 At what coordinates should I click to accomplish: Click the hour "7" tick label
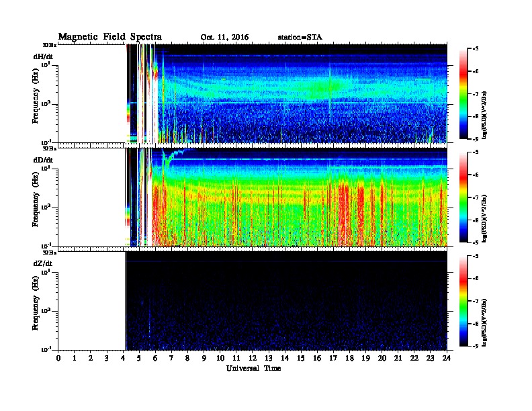(x=172, y=358)
